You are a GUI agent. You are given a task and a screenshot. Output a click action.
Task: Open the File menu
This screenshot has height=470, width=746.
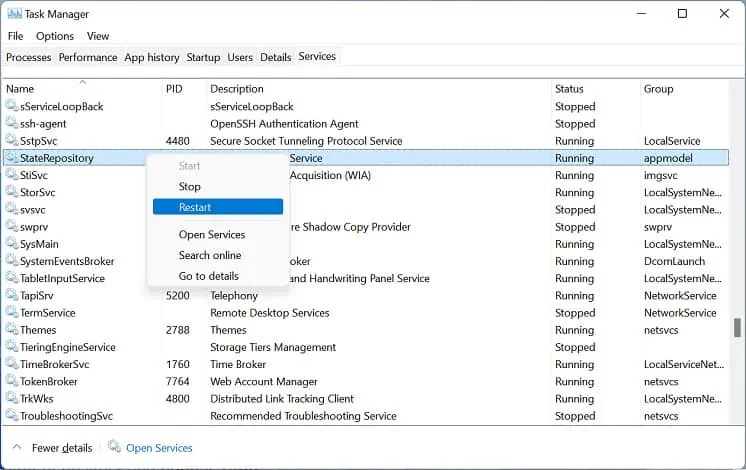tap(15, 36)
